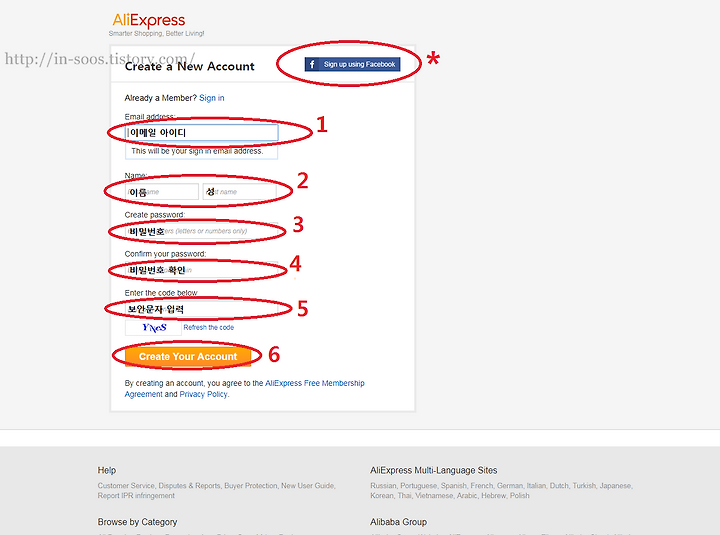Viewport: 720px width, 535px height.
Task: Open the Sign in link
Action: point(212,98)
